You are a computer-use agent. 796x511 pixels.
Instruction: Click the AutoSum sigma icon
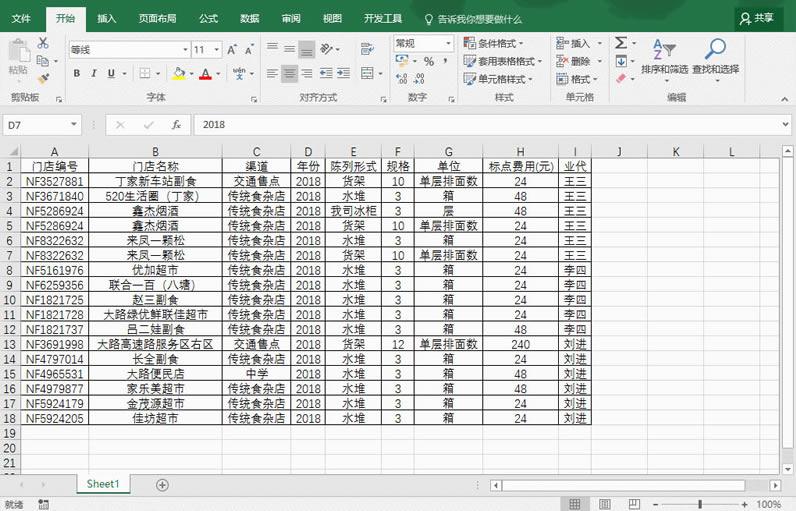[x=621, y=43]
